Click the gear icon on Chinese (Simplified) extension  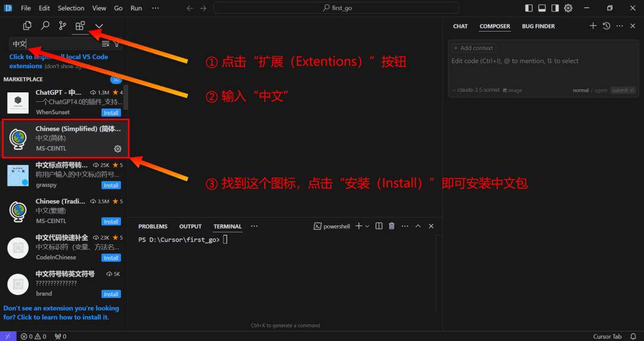pos(117,148)
